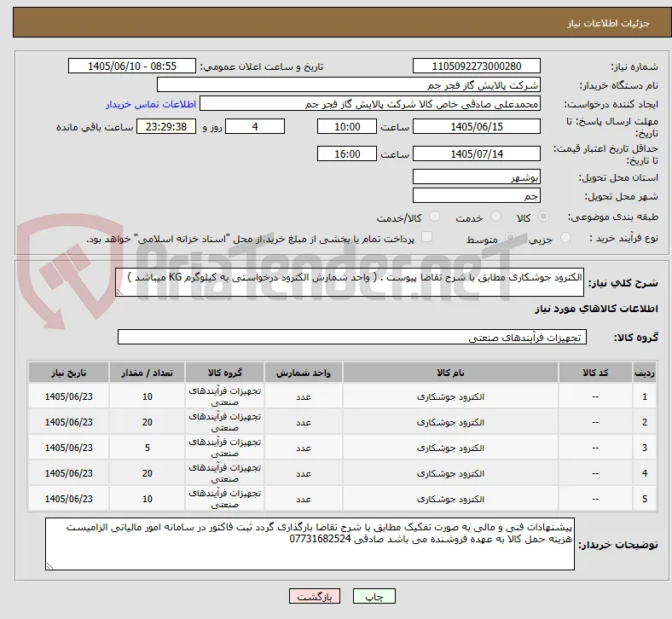Screen dimensions: 672x619
Task: Select the کالا radio button
Action: [x=543, y=217]
